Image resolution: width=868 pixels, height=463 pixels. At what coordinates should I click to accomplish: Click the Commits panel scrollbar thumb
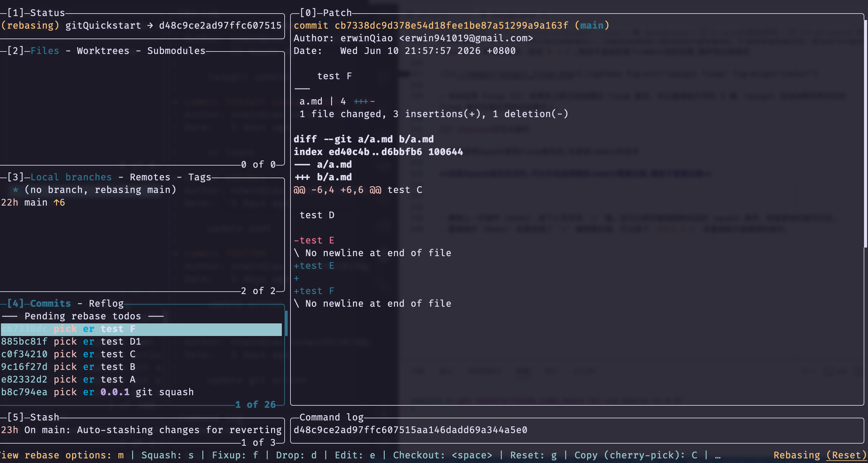(286, 323)
